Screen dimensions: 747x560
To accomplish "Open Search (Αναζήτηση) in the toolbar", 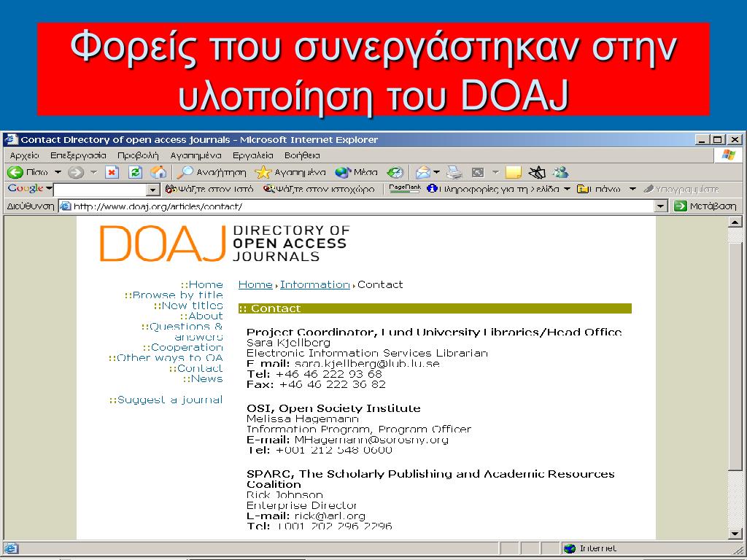I will 212,172.
